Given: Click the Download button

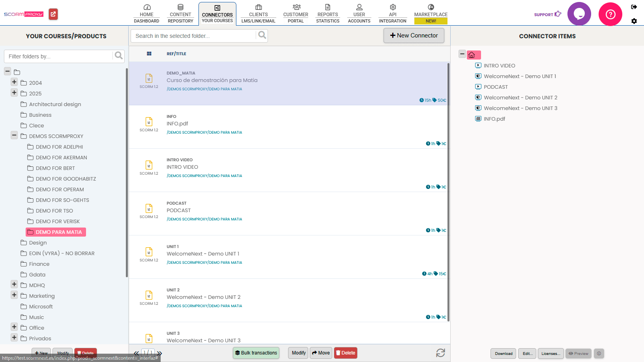Looking at the screenshot, I should click(x=504, y=353).
